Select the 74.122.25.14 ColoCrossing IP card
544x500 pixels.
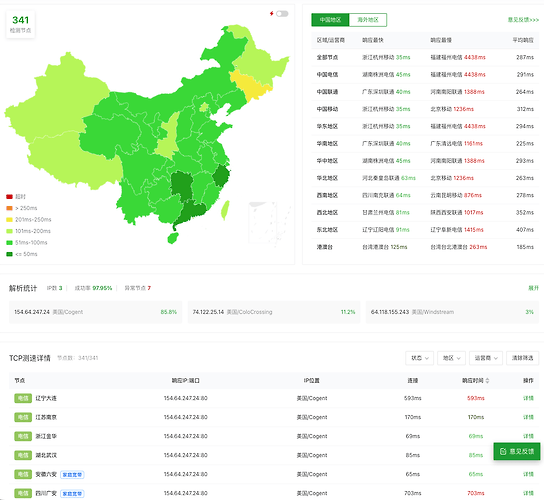(x=274, y=312)
